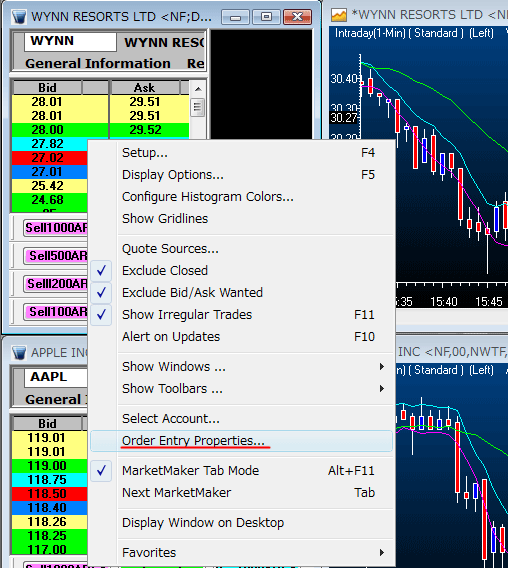Open General Information tab in WYNN window
The width and height of the screenshot is (508, 568).
tap(98, 64)
